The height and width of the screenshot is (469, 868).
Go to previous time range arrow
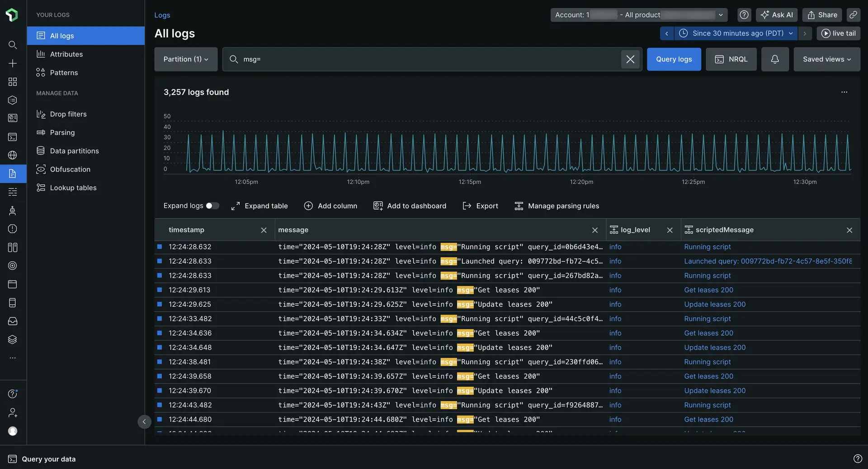click(x=667, y=33)
